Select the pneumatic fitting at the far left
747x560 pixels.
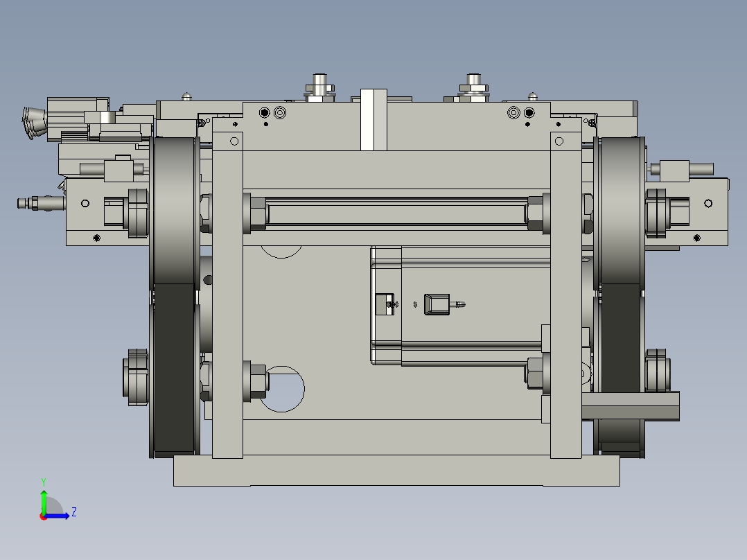point(41,203)
